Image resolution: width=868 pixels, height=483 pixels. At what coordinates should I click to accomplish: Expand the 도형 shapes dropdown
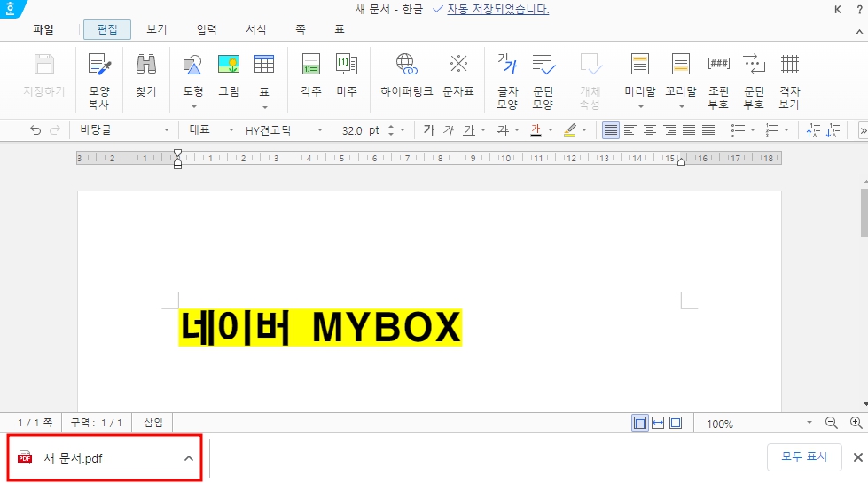(194, 106)
